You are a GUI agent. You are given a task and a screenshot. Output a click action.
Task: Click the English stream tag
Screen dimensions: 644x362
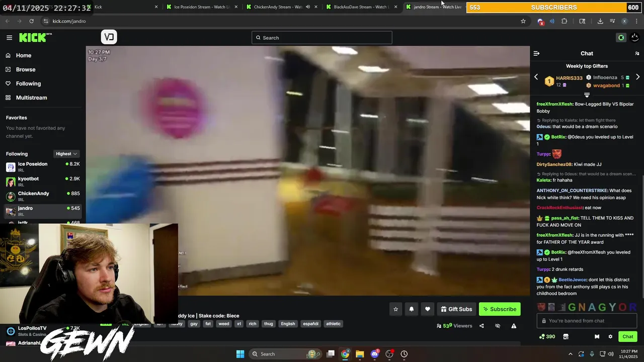tap(288, 324)
